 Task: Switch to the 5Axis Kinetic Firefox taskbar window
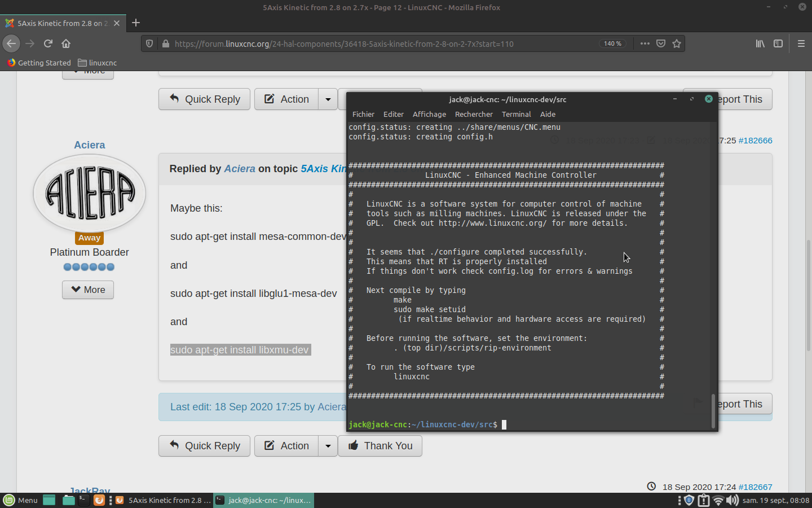point(163,500)
